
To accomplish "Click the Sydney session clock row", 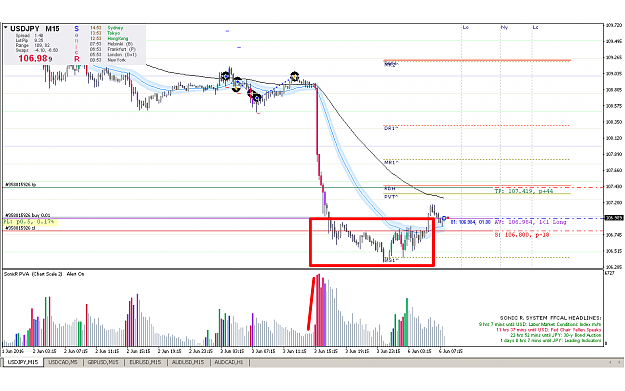I will click(x=106, y=28).
